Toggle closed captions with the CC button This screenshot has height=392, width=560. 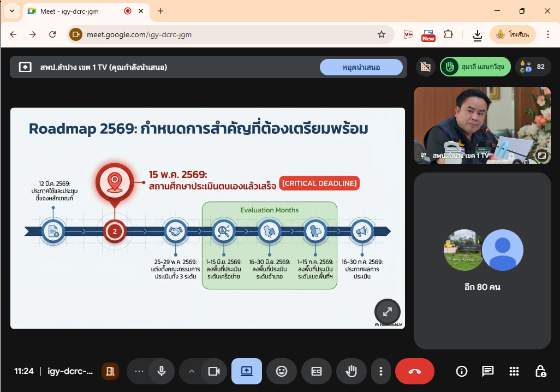click(x=317, y=371)
